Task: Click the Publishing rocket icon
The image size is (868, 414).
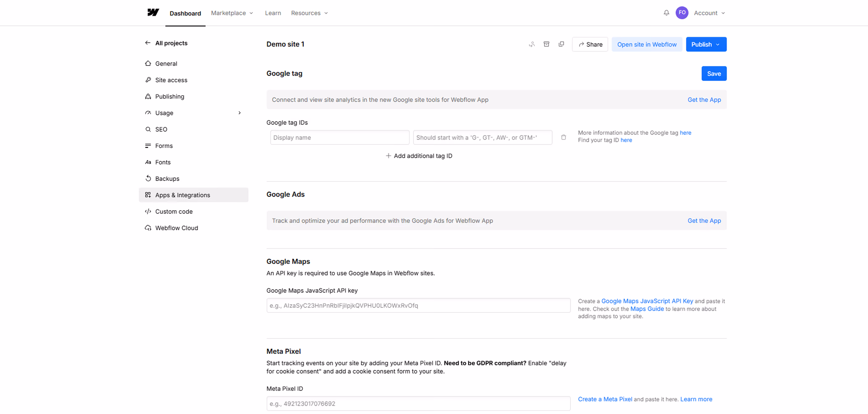Action: [148, 96]
